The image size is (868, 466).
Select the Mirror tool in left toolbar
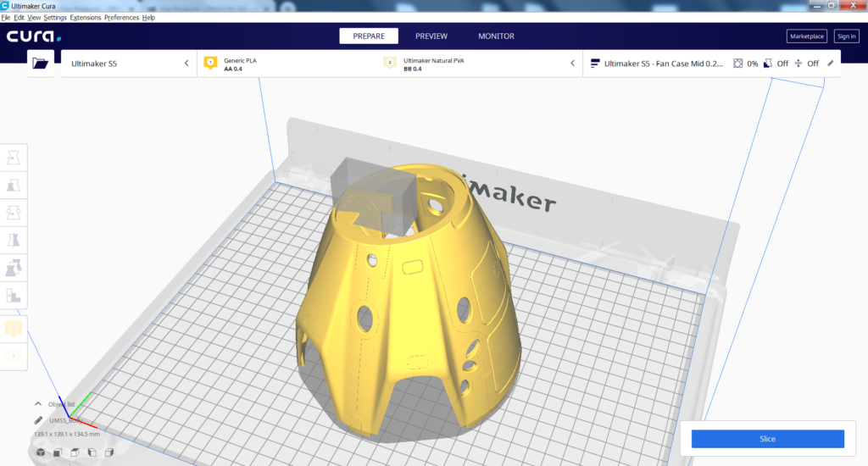14,241
